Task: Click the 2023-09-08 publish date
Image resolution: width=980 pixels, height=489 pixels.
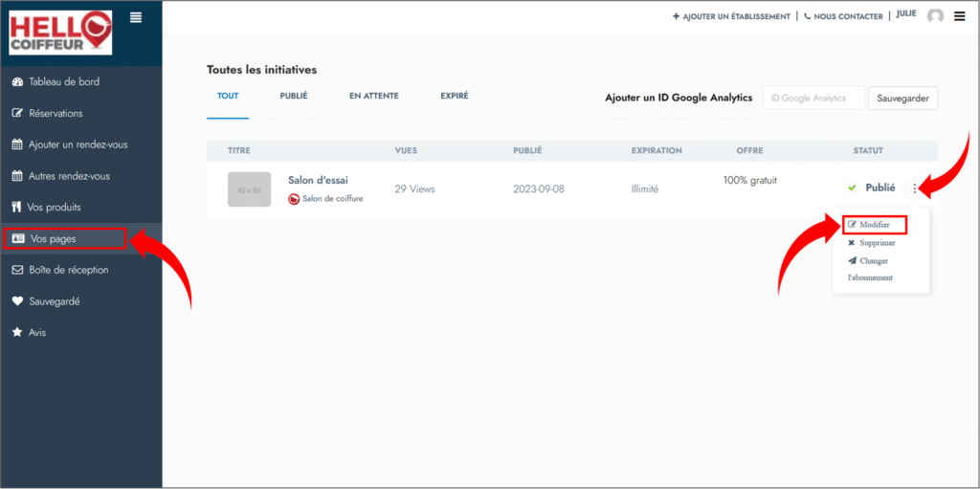Action: [x=539, y=189]
